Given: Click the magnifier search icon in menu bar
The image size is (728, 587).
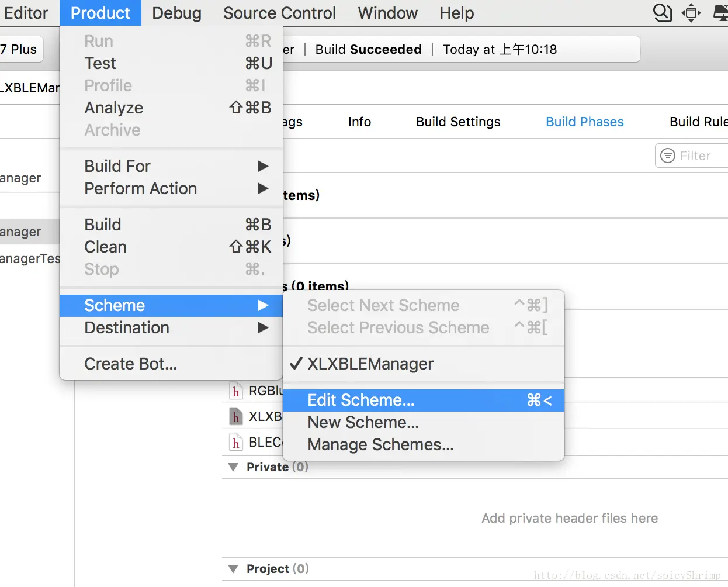Looking at the screenshot, I should pyautogui.click(x=663, y=13).
